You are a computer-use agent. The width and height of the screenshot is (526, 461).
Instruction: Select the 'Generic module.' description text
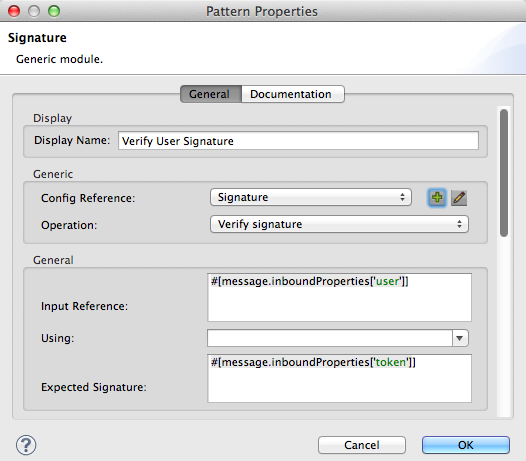(x=59, y=59)
